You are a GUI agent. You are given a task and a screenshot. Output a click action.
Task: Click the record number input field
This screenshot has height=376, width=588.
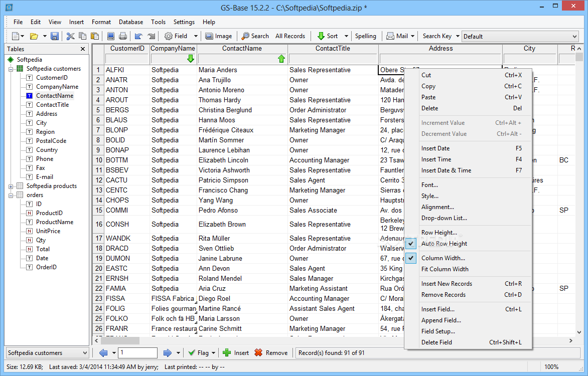(137, 353)
